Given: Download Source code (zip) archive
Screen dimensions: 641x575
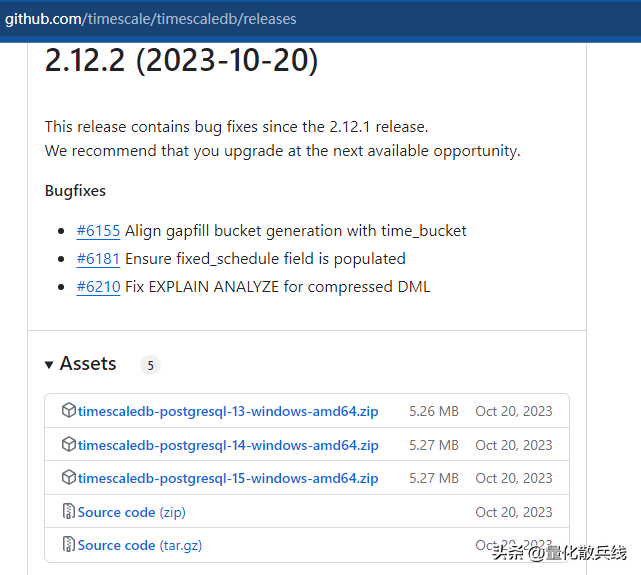Looking at the screenshot, I should tap(131, 512).
